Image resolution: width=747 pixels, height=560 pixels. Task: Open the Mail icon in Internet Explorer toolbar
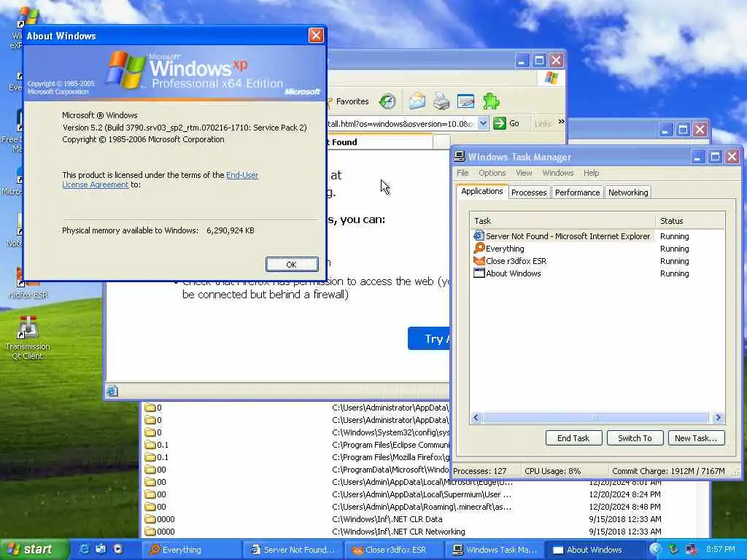[417, 101]
